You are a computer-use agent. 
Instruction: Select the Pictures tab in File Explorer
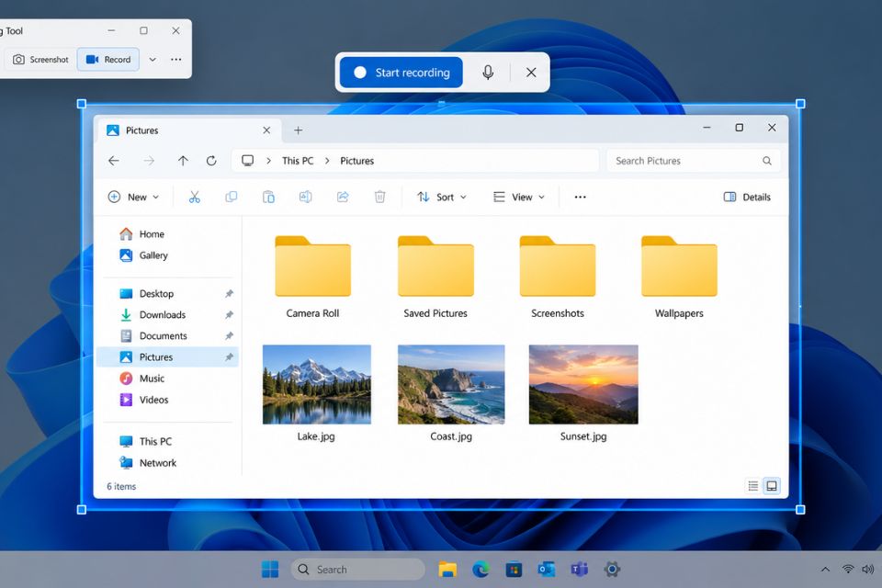pos(189,130)
